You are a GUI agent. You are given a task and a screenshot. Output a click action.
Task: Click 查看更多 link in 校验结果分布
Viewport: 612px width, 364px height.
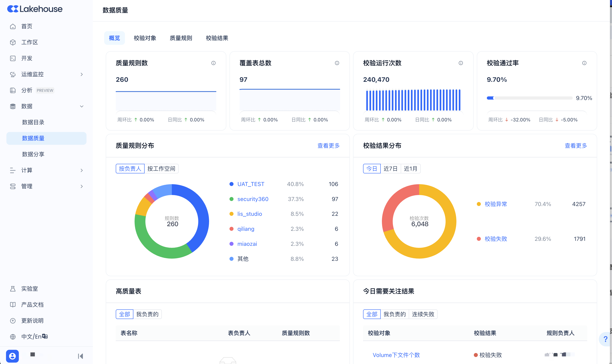(x=576, y=146)
